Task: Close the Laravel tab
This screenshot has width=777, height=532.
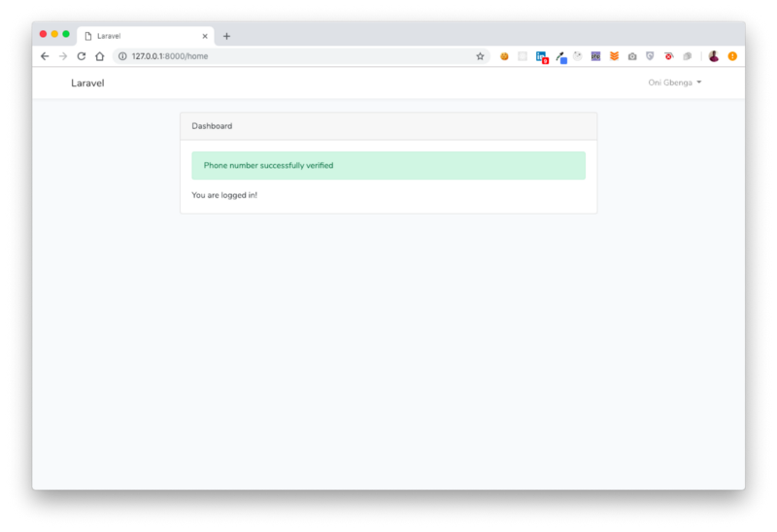Action: (x=205, y=36)
